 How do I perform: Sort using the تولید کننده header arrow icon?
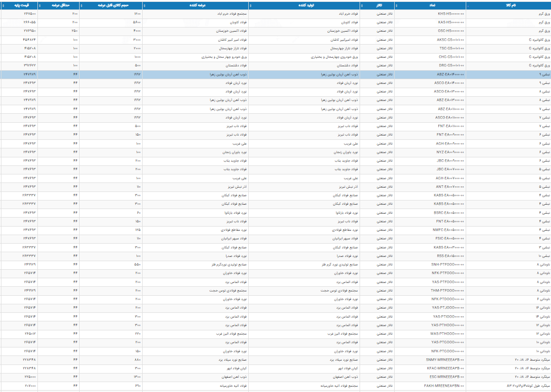tap(250, 6)
